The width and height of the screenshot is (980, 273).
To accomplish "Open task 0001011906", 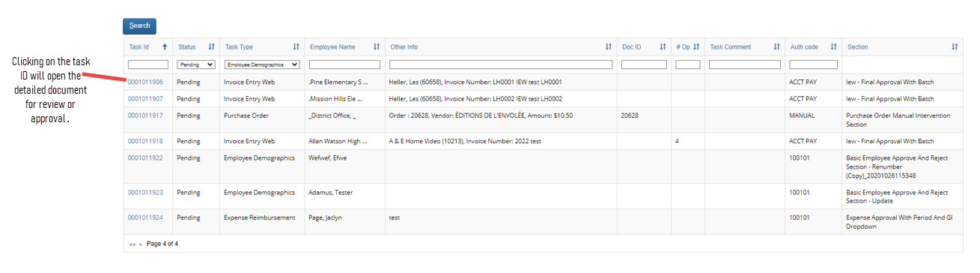I will pyautogui.click(x=145, y=82).
